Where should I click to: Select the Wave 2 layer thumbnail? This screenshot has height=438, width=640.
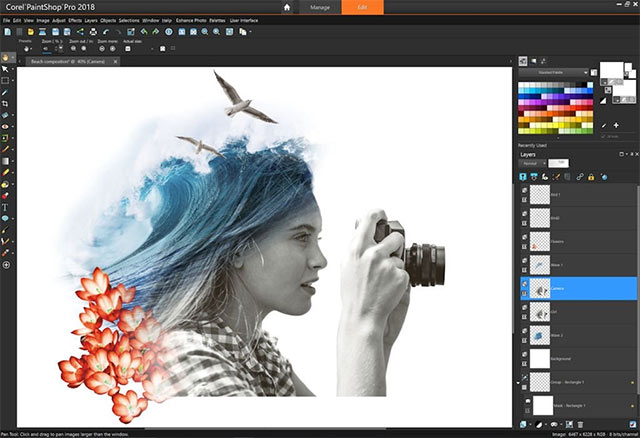pos(540,335)
